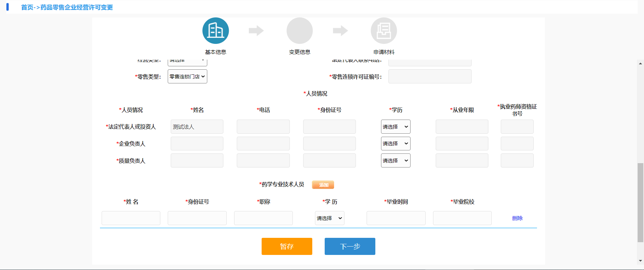Click the 申请材料 step icon

point(384,31)
